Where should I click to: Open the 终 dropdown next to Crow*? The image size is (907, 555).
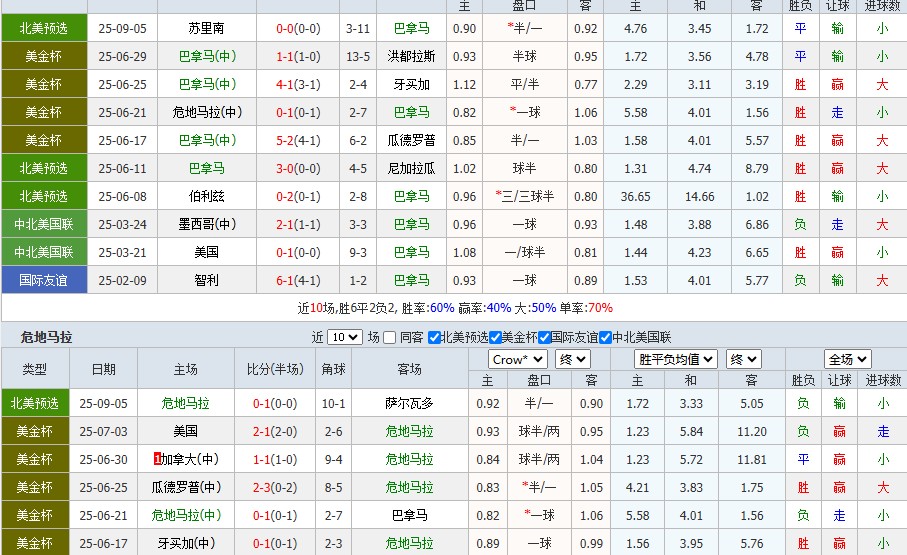tap(572, 359)
